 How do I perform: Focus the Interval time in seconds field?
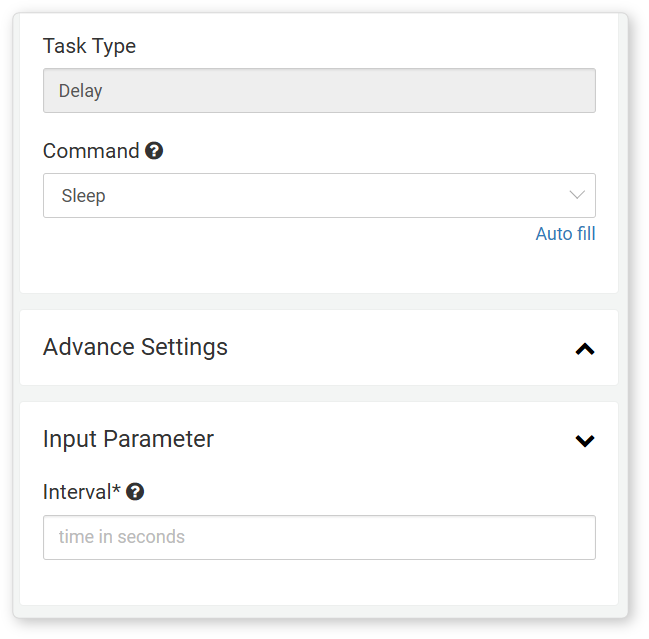[319, 537]
